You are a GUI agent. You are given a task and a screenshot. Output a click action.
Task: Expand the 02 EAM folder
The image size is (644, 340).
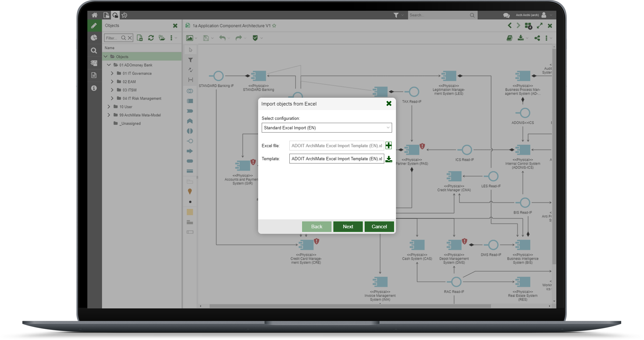coord(112,82)
